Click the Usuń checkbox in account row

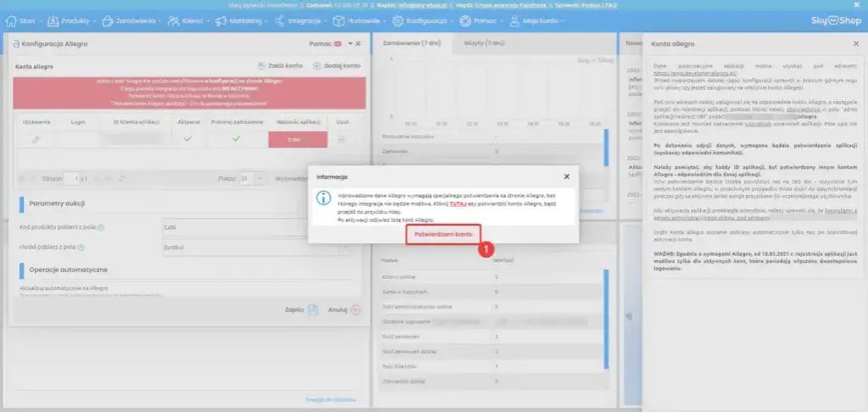click(x=342, y=139)
